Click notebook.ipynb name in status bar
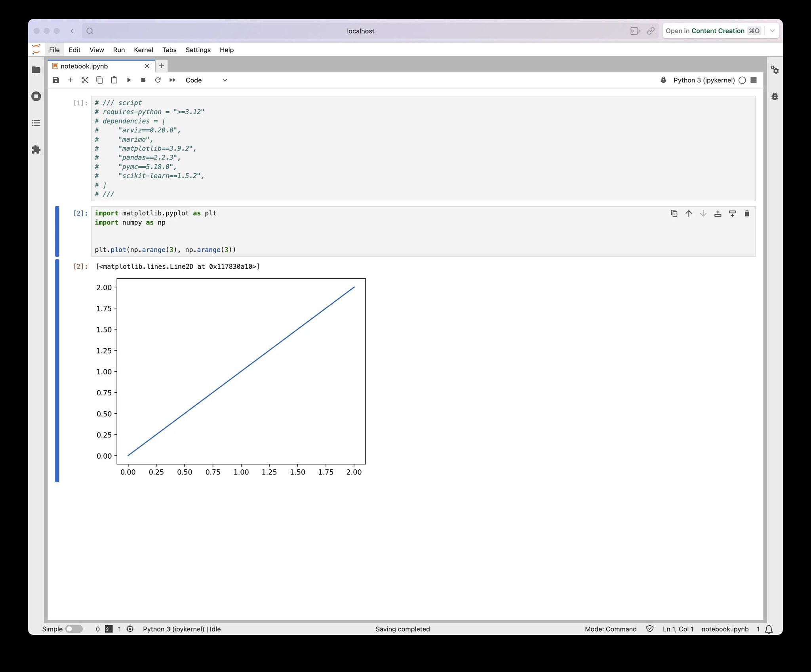Viewport: 811px width, 672px height. click(x=725, y=629)
